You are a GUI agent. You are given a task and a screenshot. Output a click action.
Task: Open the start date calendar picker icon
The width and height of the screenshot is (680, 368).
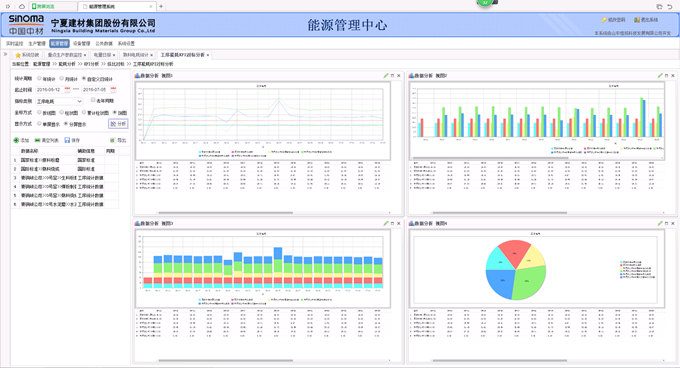[67, 89]
